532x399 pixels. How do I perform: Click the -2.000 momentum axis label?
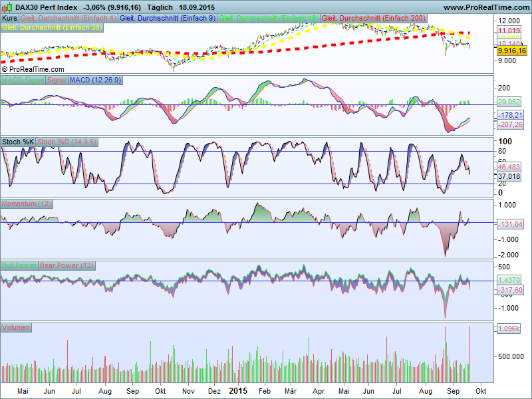coord(507,255)
